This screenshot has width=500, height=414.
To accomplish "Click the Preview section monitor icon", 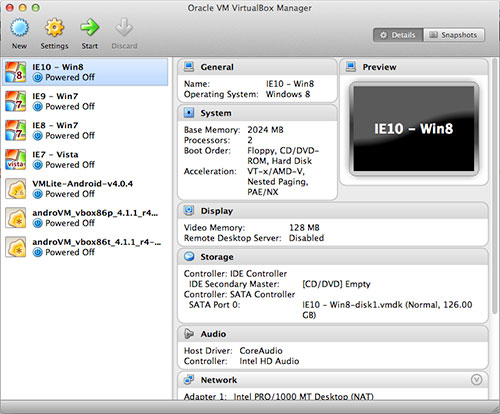I will [x=351, y=67].
